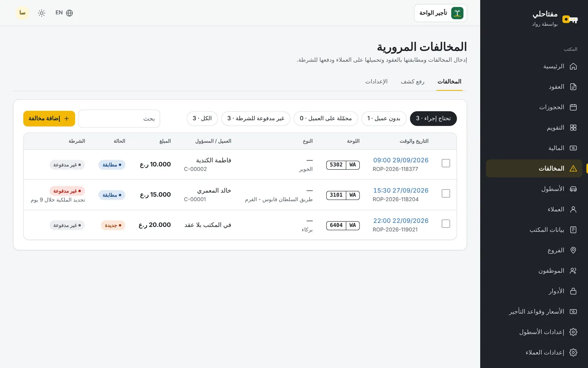Click the calendar icon beside الحجوزات
This screenshot has width=588, height=368.
coord(573,107)
